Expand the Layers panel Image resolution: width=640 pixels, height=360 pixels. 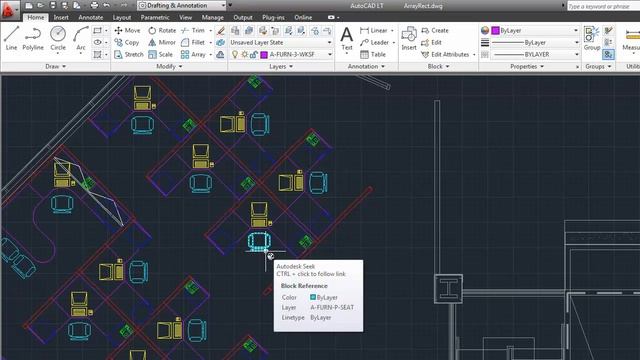coord(281,66)
